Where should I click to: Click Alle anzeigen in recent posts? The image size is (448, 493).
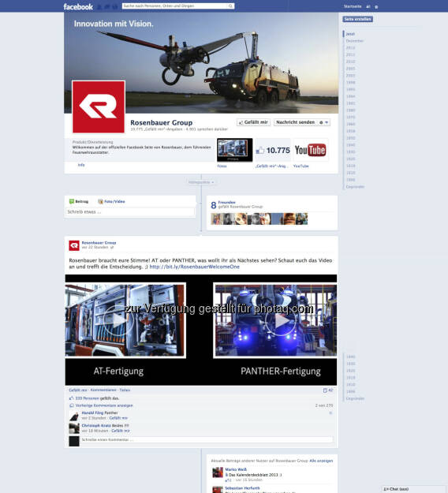(321, 461)
